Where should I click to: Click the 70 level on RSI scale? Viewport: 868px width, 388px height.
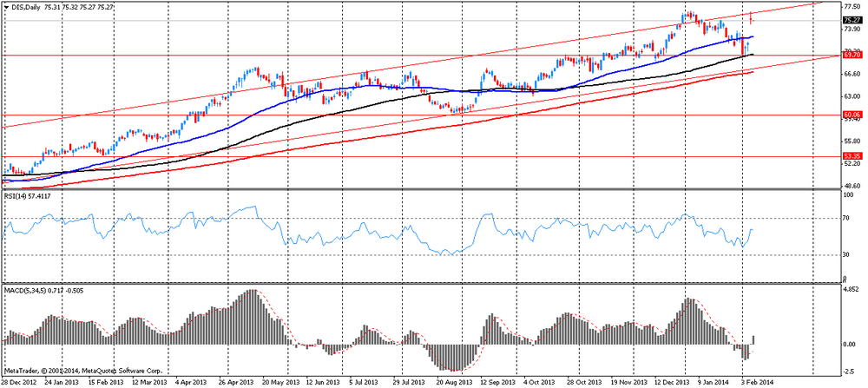point(847,219)
